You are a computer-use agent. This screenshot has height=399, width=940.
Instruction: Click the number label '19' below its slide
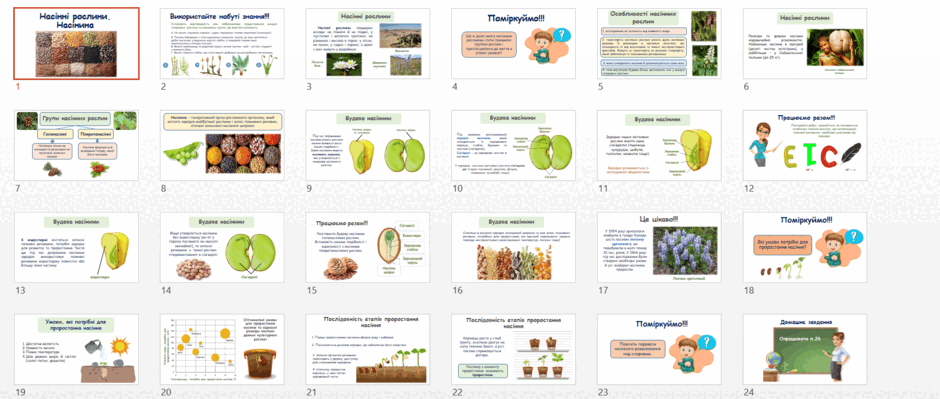coord(20,392)
